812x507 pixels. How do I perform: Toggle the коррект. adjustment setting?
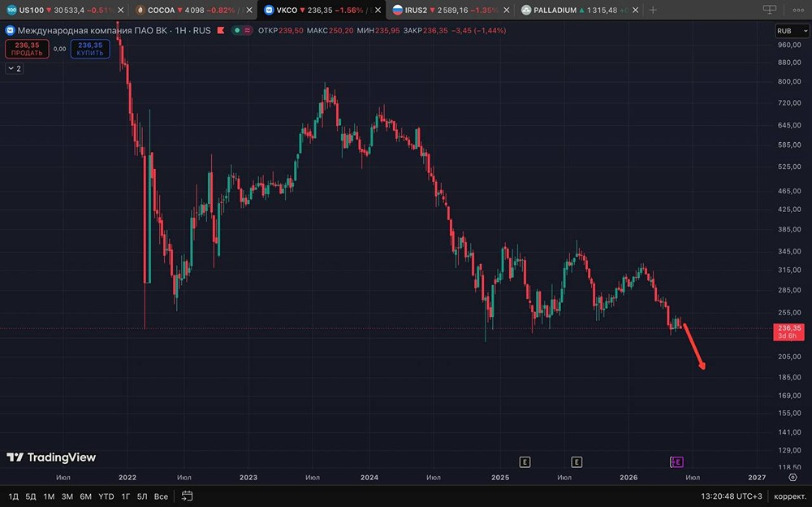point(790,496)
